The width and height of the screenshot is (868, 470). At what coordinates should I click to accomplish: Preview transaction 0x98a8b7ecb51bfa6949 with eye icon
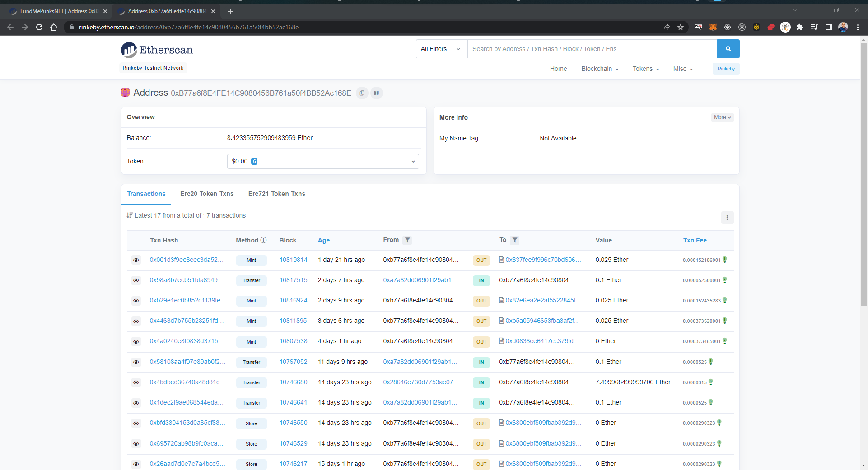(x=136, y=280)
